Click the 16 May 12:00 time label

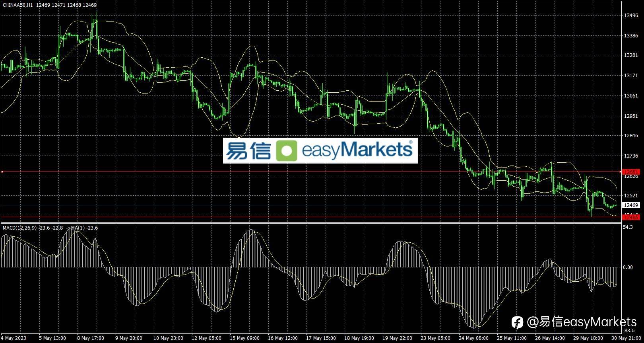(x=283, y=338)
